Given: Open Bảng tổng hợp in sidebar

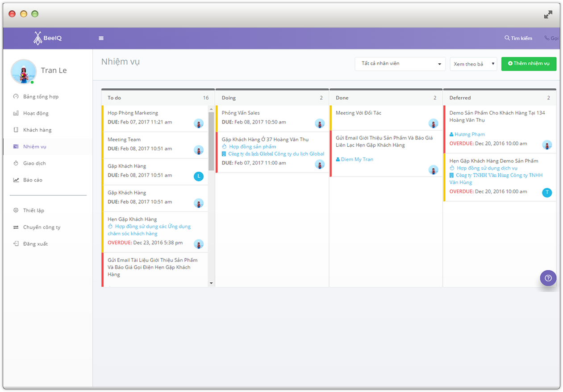Looking at the screenshot, I should click(x=41, y=97).
